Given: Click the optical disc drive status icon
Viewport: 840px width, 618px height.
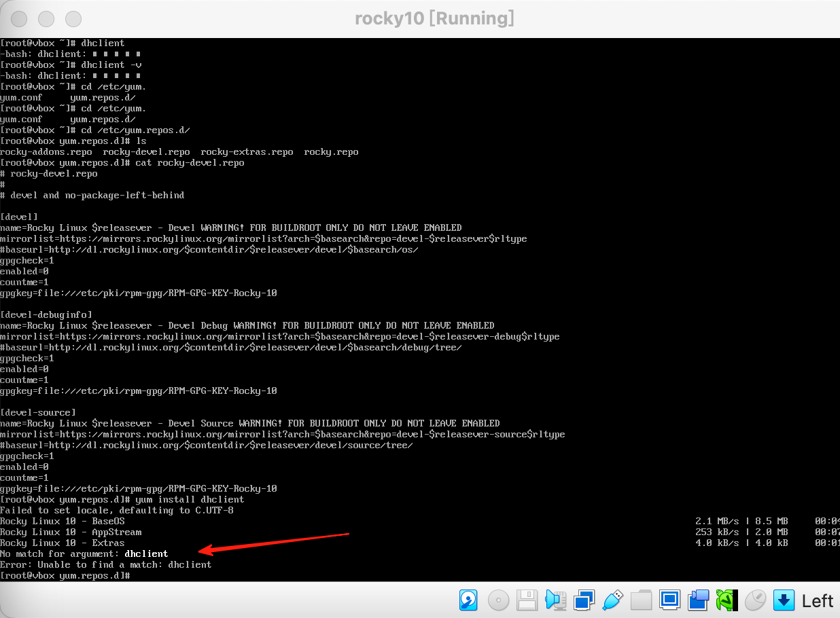Looking at the screenshot, I should point(498,600).
